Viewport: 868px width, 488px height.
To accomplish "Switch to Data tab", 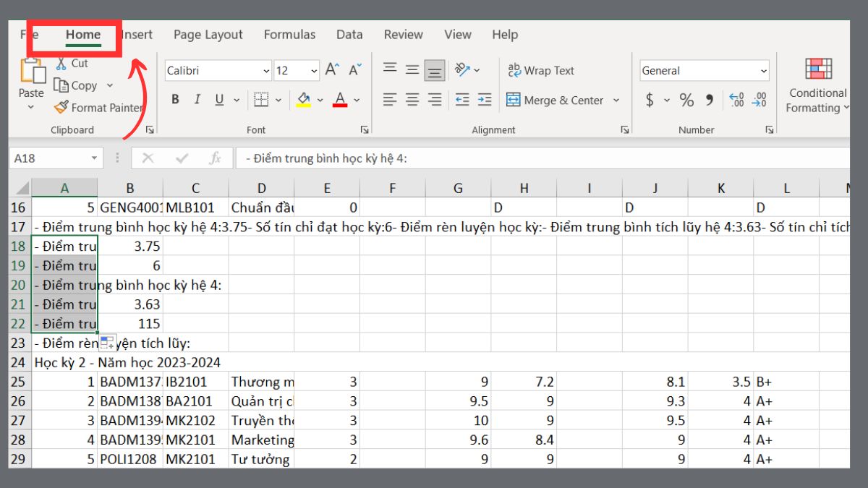I will tap(349, 35).
